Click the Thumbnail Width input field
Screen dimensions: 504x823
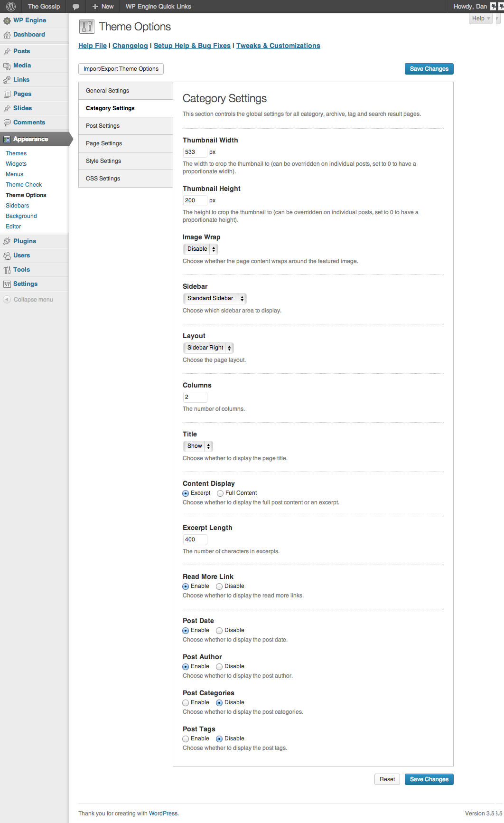click(x=195, y=152)
